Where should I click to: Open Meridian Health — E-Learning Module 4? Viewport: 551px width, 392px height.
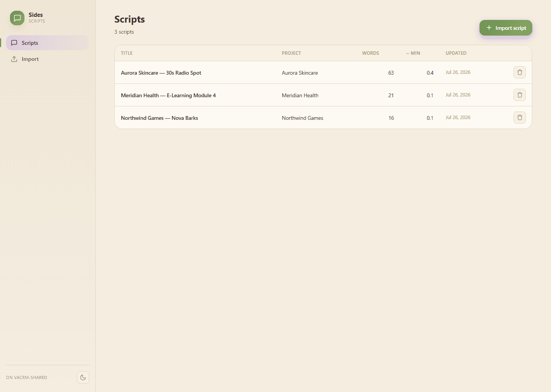click(x=168, y=95)
